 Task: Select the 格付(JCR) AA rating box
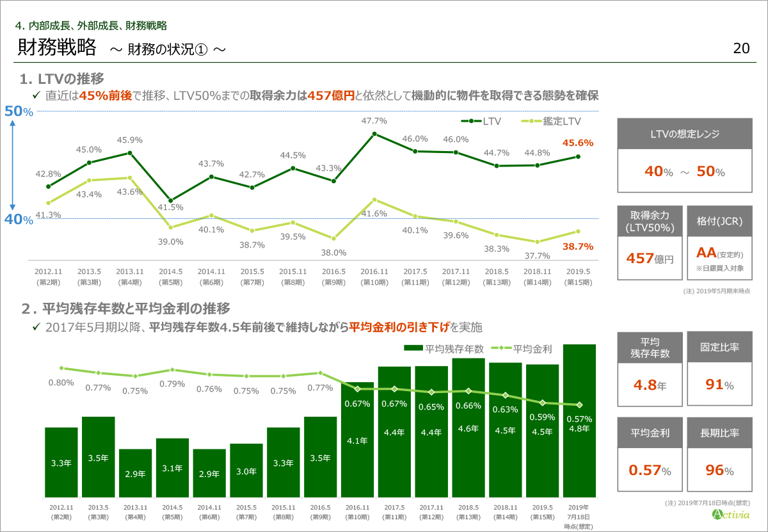(x=719, y=243)
